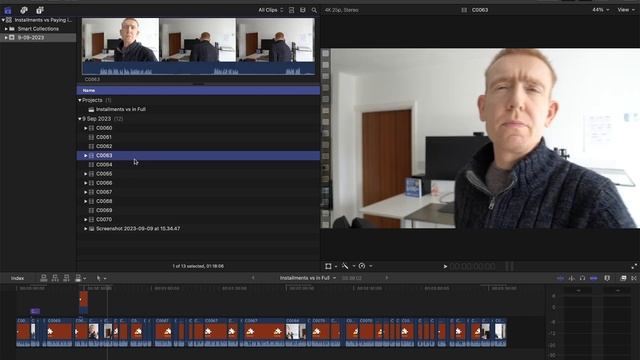Screen dimensions: 640x360
Task: Open the edit mode options dropdown arrow
Action: pos(84,279)
